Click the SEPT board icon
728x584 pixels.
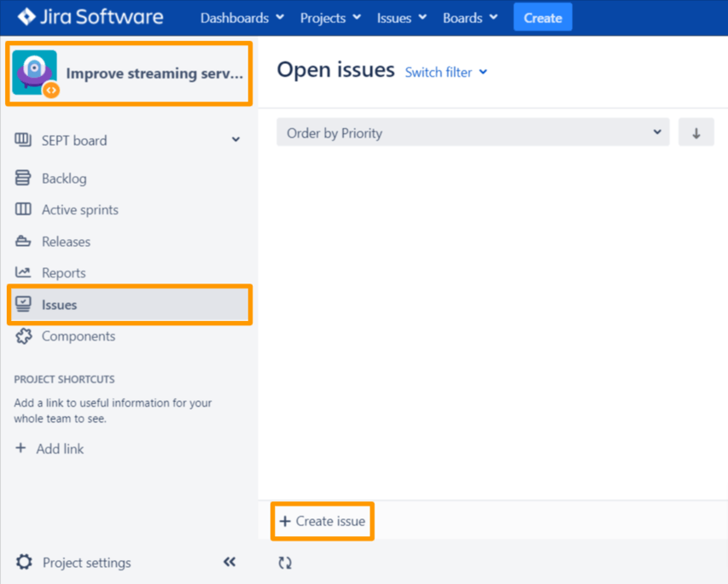23,139
